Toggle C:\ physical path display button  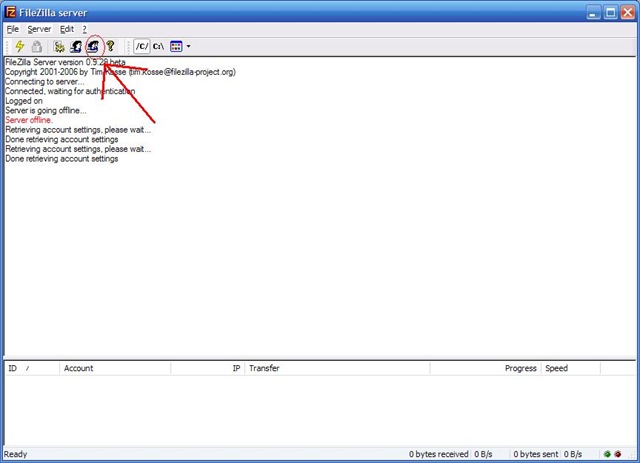158,46
